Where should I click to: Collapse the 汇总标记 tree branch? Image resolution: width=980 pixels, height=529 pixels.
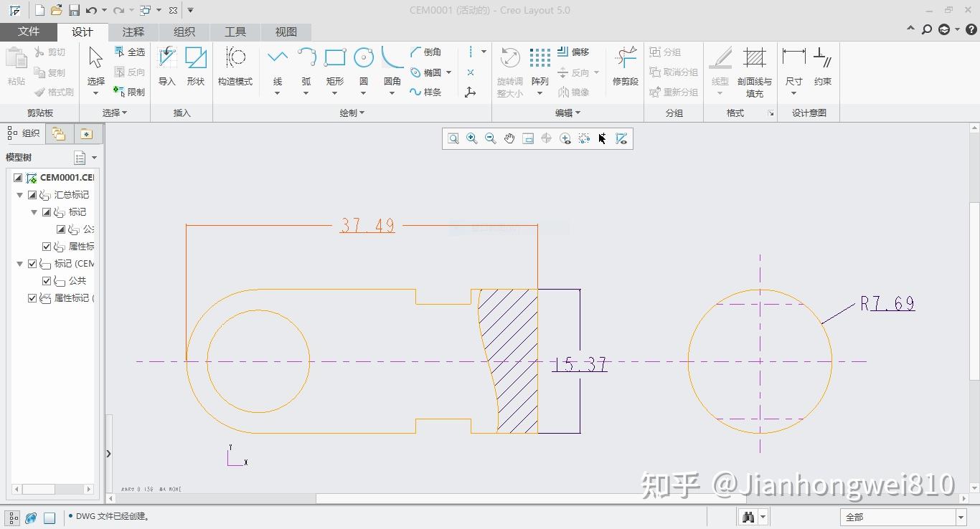tap(19, 194)
